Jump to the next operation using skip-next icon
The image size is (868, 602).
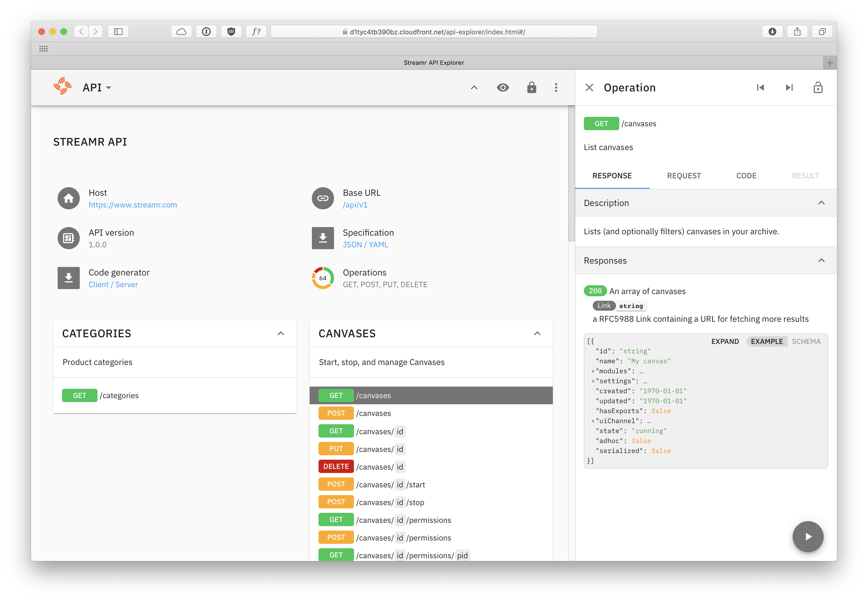[789, 88]
